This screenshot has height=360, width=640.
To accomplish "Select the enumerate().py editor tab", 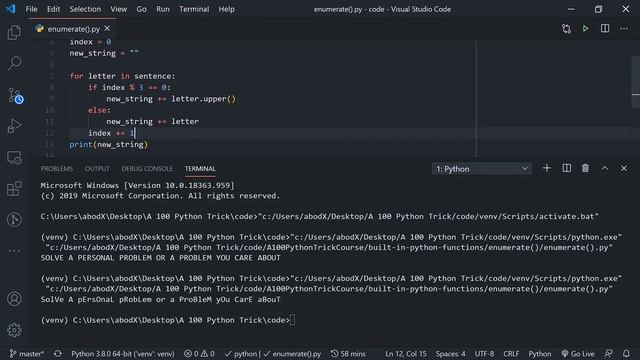I will pyautogui.click(x=73, y=29).
